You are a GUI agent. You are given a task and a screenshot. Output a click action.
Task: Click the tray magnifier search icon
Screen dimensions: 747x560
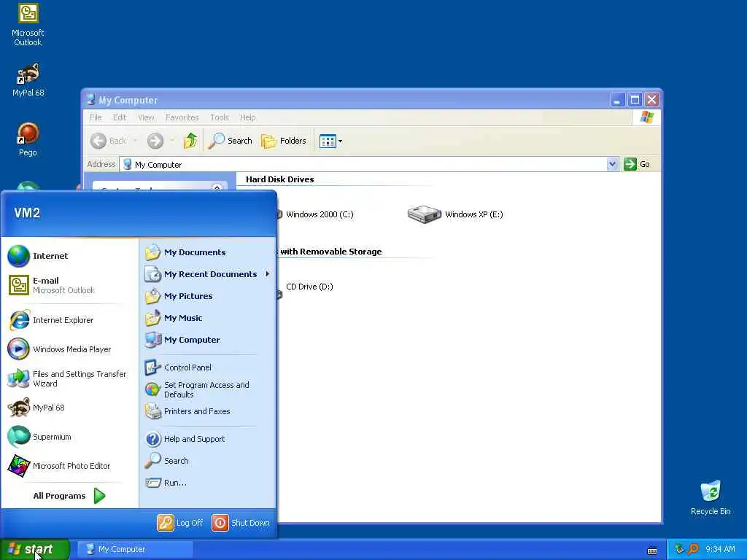coord(693,549)
